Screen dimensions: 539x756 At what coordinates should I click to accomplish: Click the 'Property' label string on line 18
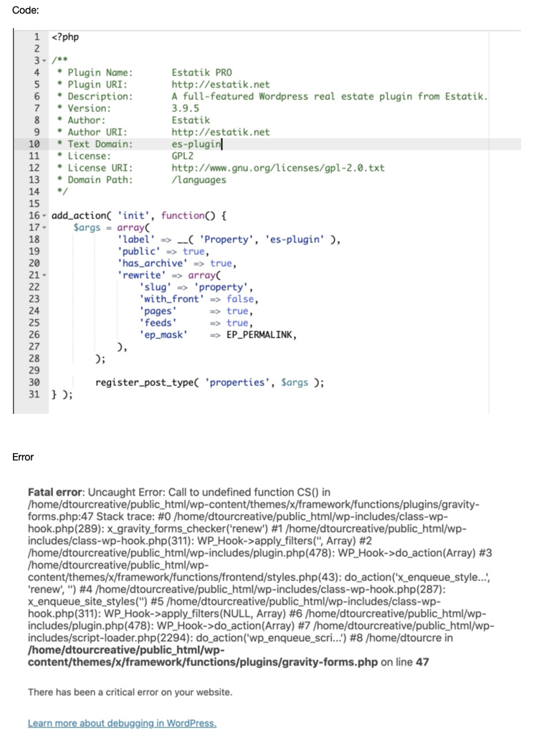226,240
